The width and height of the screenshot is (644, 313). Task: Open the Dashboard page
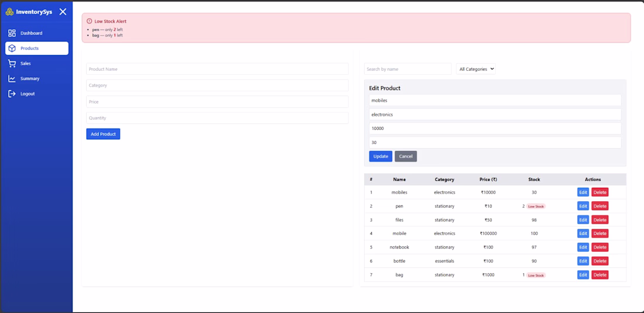[x=36, y=33]
